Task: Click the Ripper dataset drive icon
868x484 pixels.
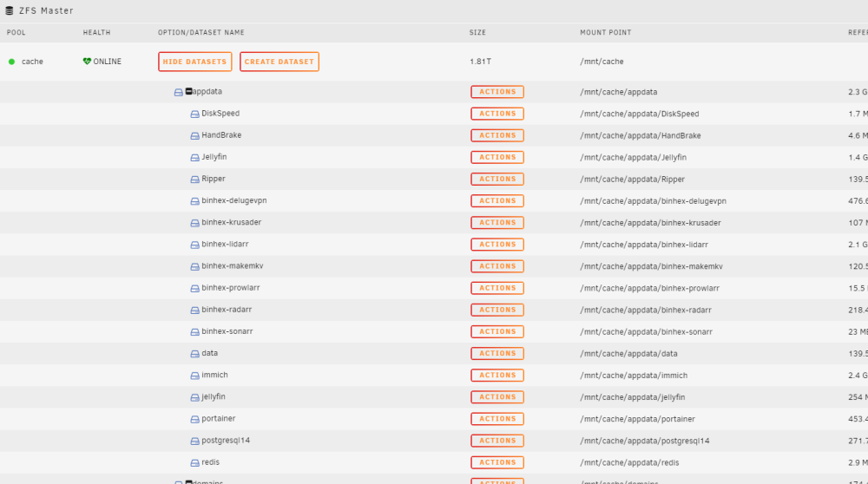Action: coord(194,180)
